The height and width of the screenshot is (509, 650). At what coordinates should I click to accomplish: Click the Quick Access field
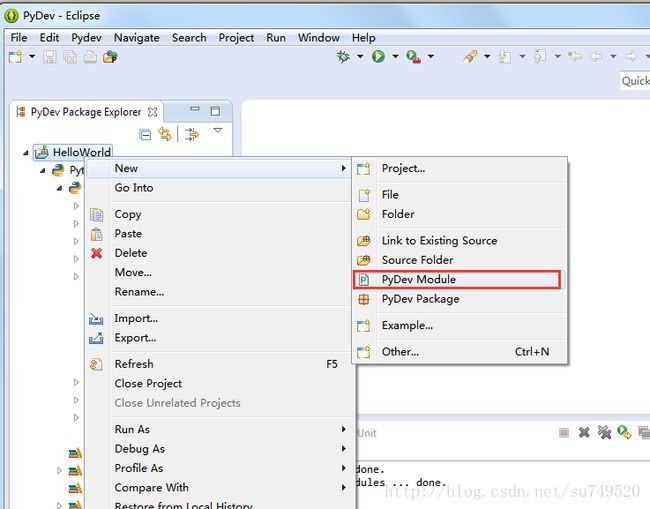coord(635,81)
